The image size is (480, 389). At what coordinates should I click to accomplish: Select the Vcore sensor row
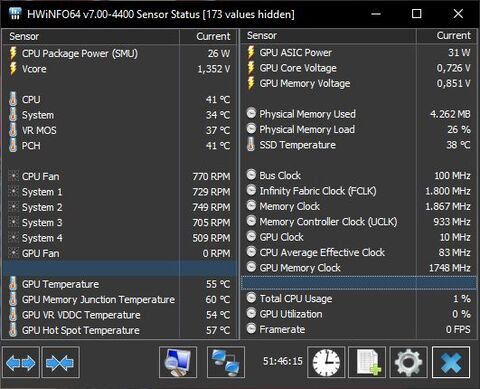point(120,69)
